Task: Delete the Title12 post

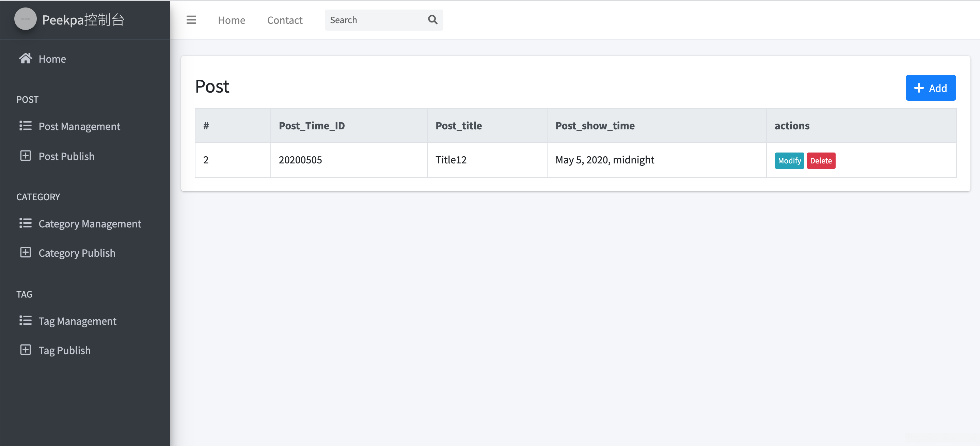Action: 821,160
